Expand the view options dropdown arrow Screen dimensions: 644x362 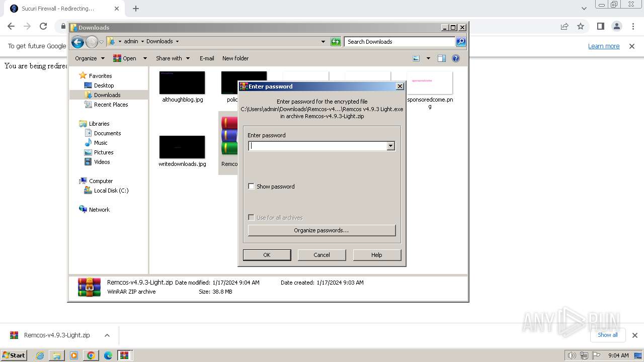coord(428,58)
